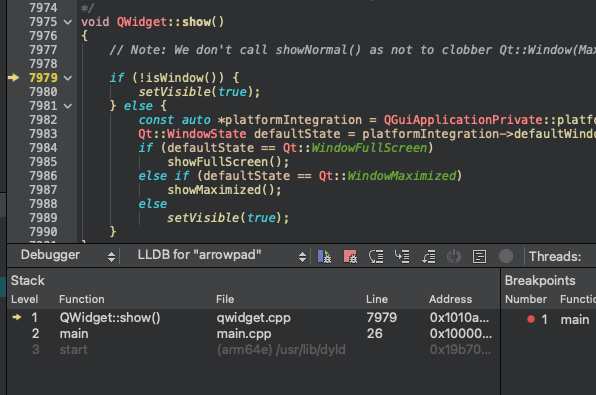The height and width of the screenshot is (395, 596).
Task: Select breakpoint 1 main in Breakpoints
Action: tap(549, 319)
